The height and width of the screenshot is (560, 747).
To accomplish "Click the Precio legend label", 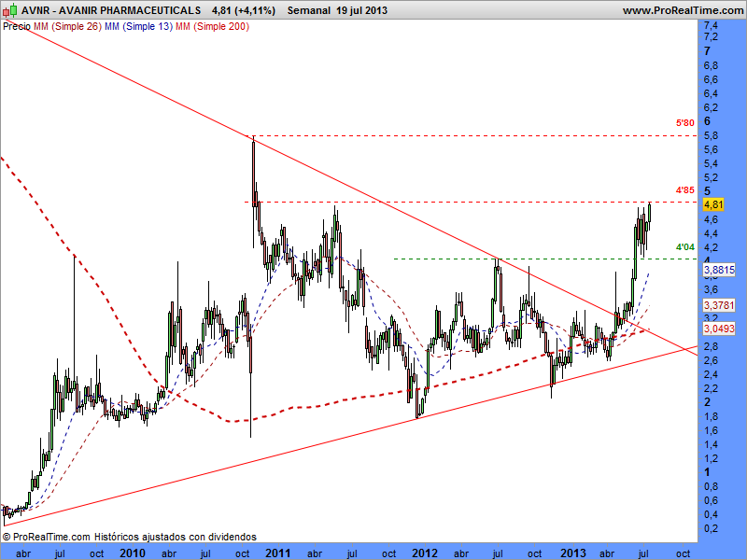I will click(x=17, y=27).
